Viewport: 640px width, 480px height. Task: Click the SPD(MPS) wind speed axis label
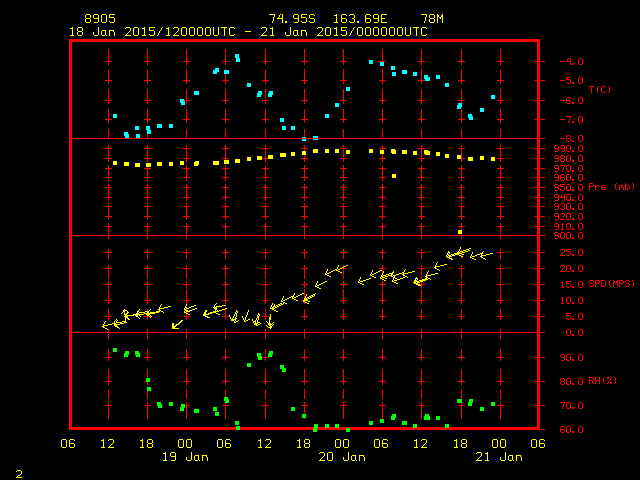[611, 283]
